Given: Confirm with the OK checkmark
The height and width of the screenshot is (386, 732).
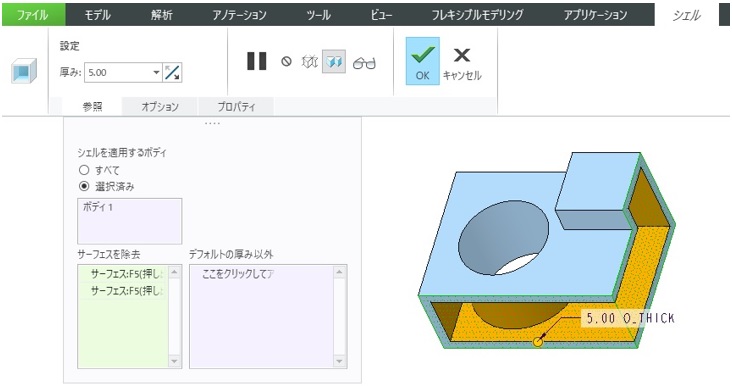Looking at the screenshot, I should 422,61.
